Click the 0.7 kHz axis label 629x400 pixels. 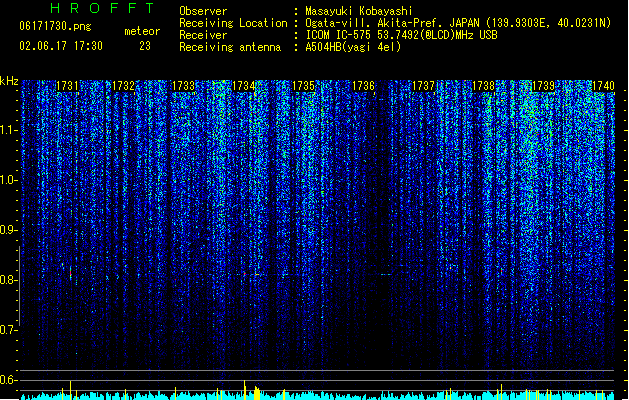[x=9, y=330]
